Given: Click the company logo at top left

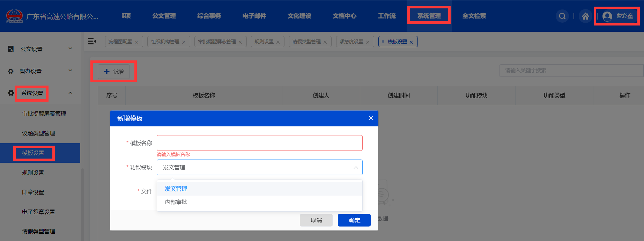Looking at the screenshot, I should point(14,16).
